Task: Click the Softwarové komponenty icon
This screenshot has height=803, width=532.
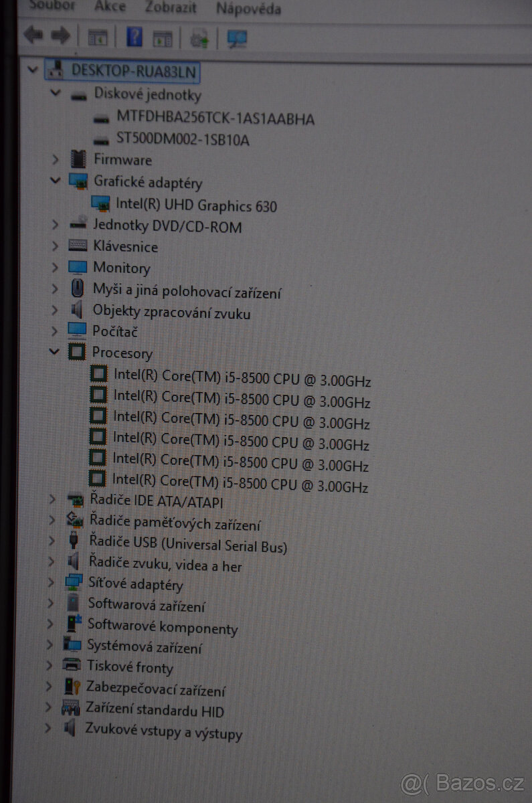Action: tap(73, 624)
